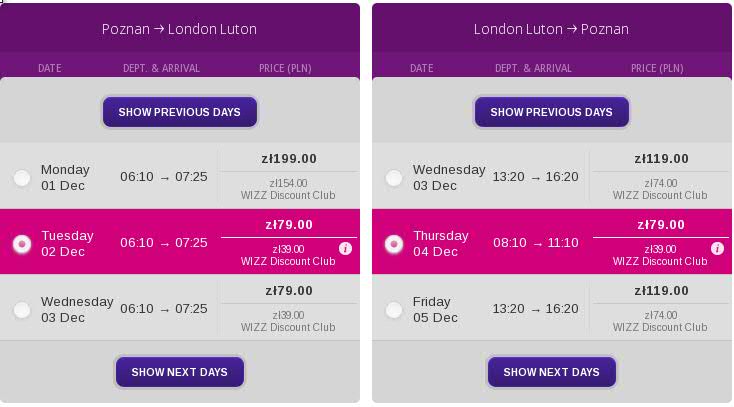Viewport: 734px width, 407px height.
Task: Select Tuesday 02 Dec outbound flight radio
Action: [x=22, y=244]
